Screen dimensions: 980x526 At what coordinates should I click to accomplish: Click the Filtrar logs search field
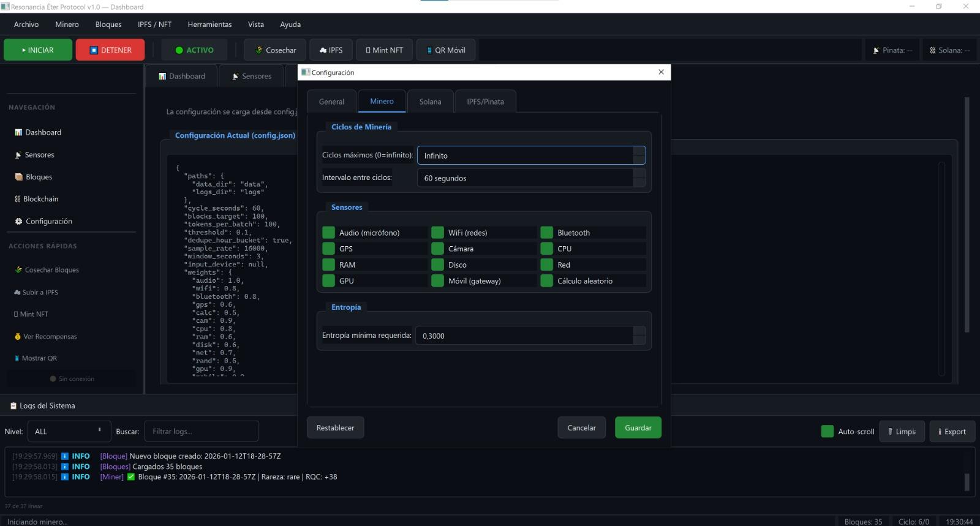click(201, 432)
